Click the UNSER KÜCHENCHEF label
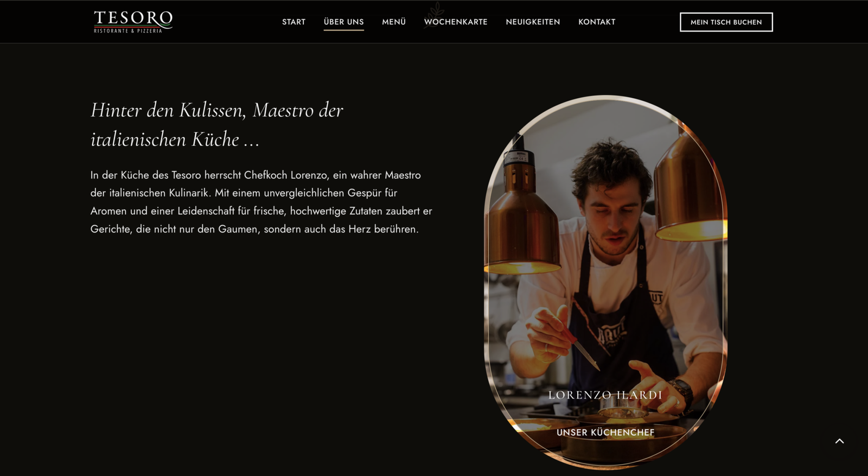 (x=605, y=433)
